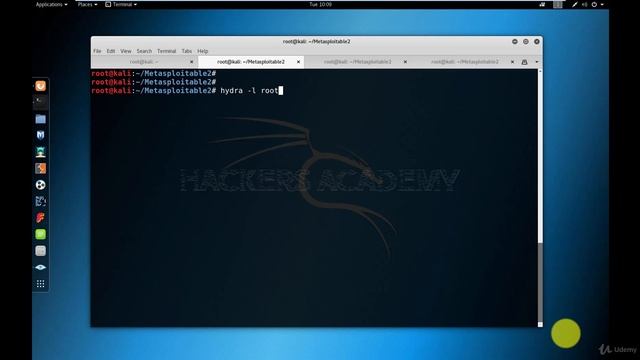Launch Metasploit Framework from the dock
This screenshot has width=640, height=360.
(x=40, y=135)
